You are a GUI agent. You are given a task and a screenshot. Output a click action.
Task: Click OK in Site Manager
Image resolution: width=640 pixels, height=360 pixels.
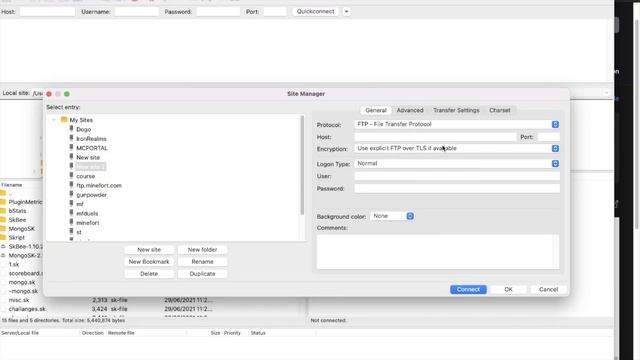508,289
